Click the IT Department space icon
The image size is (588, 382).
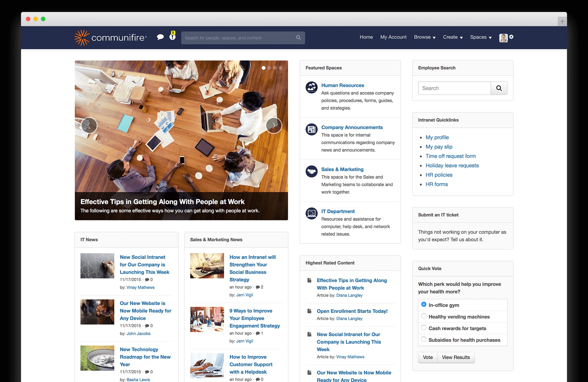pos(311,213)
